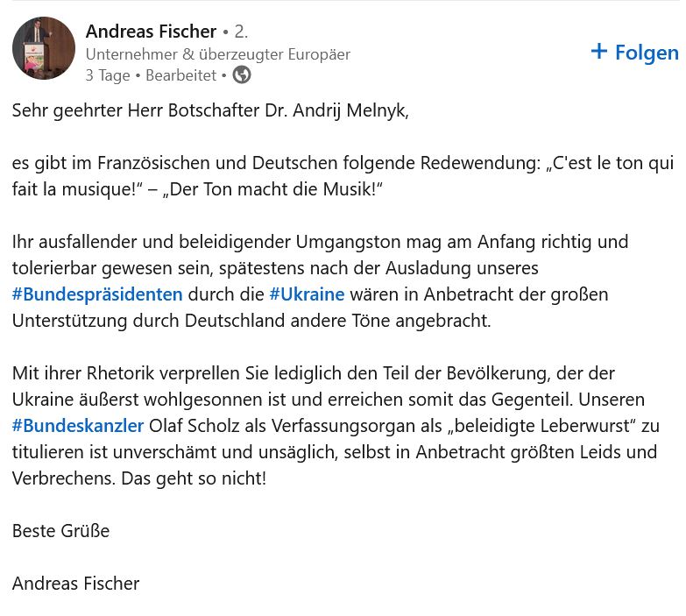686x616 pixels.
Task: Click the Andreas Fischer signature at bottom
Action: [75, 584]
